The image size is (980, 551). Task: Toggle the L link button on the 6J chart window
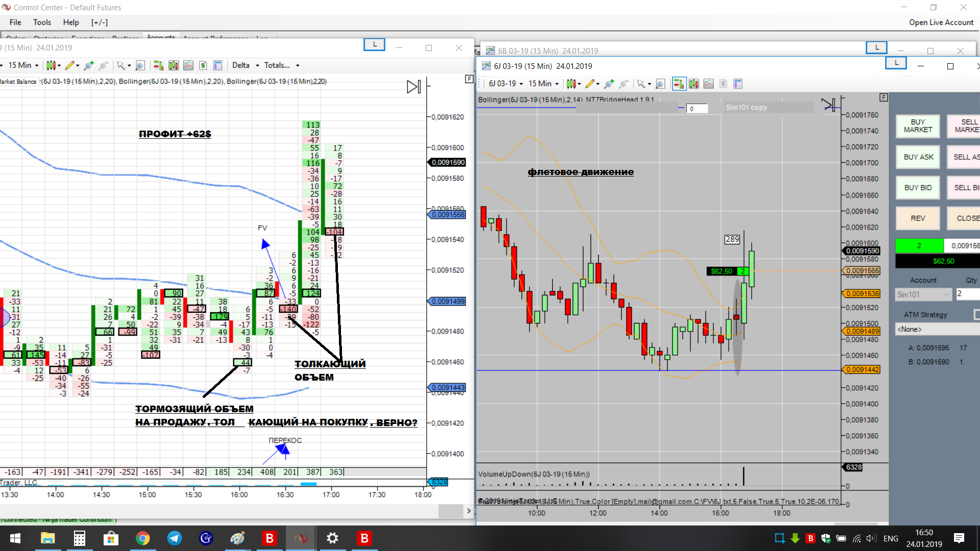(x=896, y=63)
